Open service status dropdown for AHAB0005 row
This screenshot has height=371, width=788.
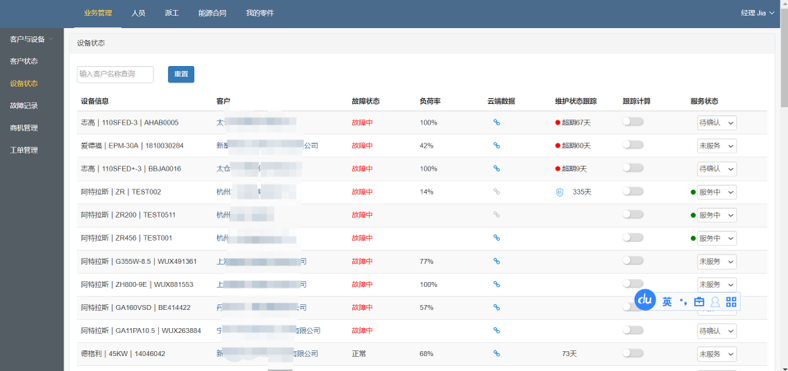tap(717, 122)
